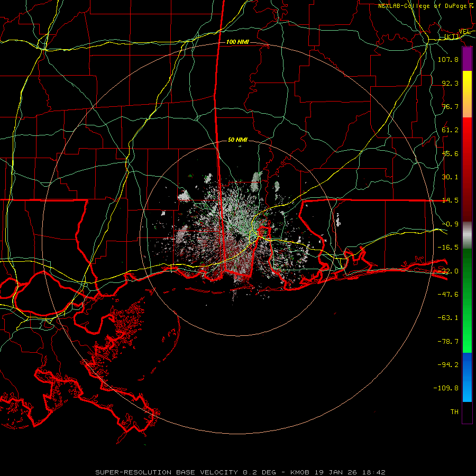The height and width of the screenshot is (476, 476).
Task: Click the 14.5 velocity scale value
Action: pos(450,200)
